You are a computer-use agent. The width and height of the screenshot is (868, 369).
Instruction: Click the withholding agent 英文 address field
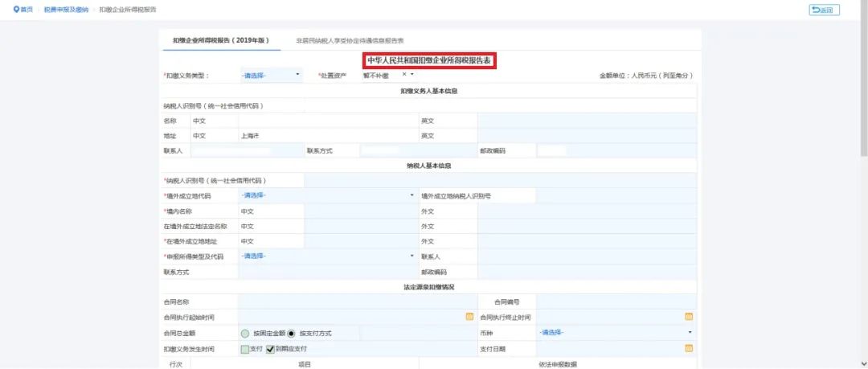click(x=587, y=136)
